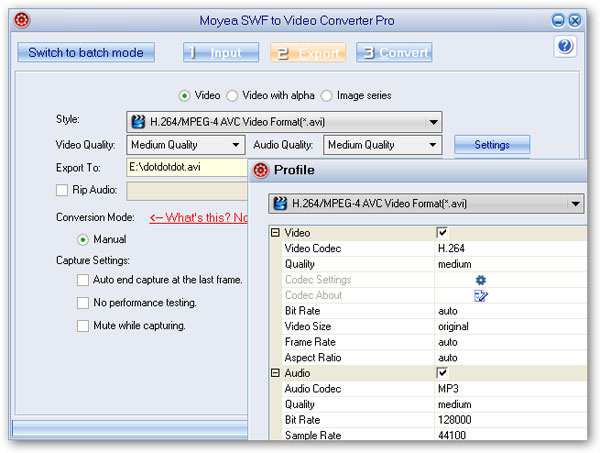Select Aspect Ratio value auto

point(448,358)
